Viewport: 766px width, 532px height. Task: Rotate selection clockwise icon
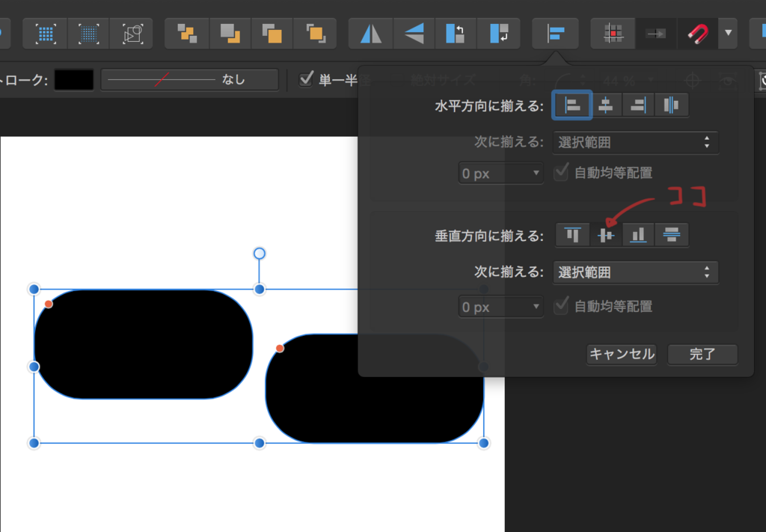coord(499,34)
